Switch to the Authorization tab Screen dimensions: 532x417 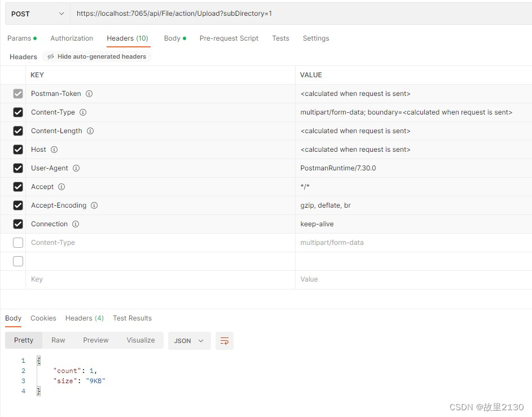(72, 38)
